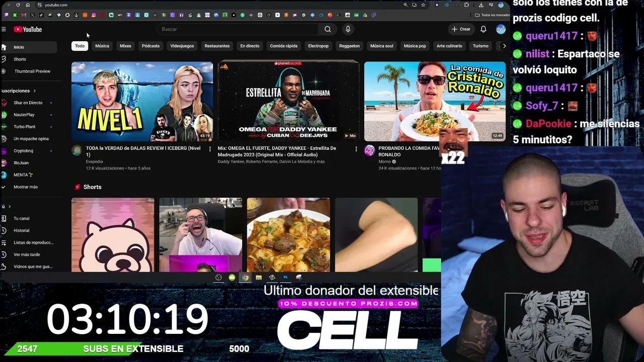The image size is (644, 362).
Task: Filter the feed by Videojuegos
Action: point(182,46)
